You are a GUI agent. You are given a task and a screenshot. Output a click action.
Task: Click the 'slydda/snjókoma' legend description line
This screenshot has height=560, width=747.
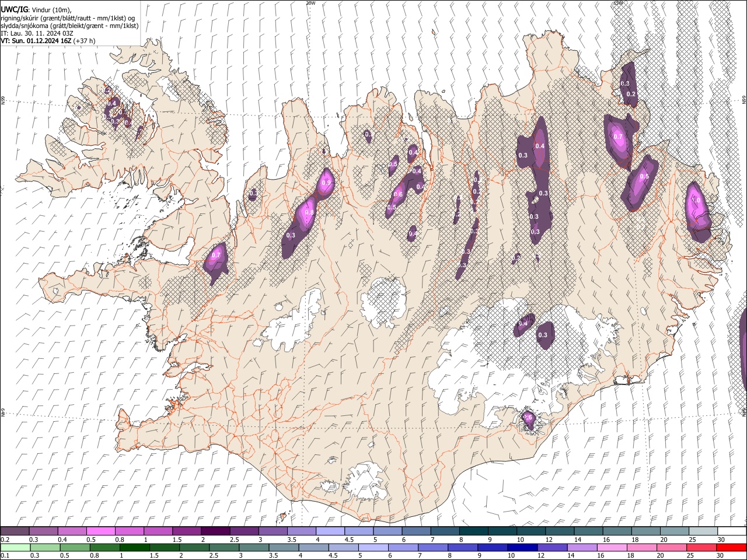[x=69, y=26]
